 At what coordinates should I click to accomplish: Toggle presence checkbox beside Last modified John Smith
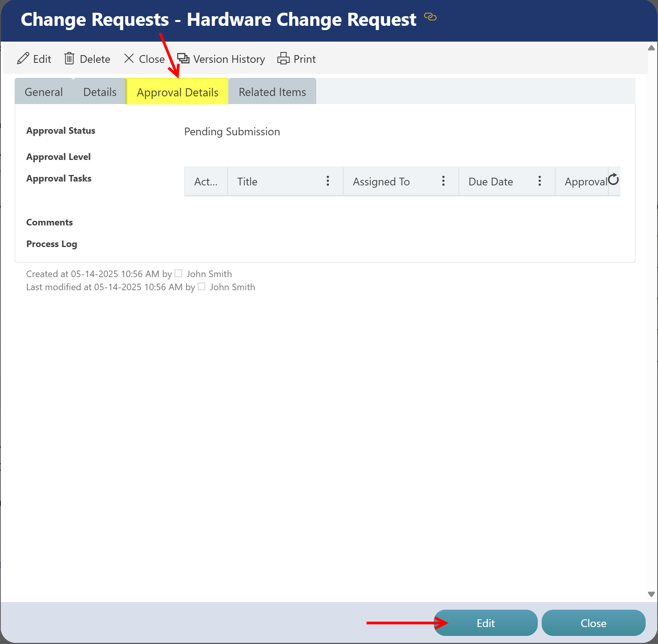(201, 286)
